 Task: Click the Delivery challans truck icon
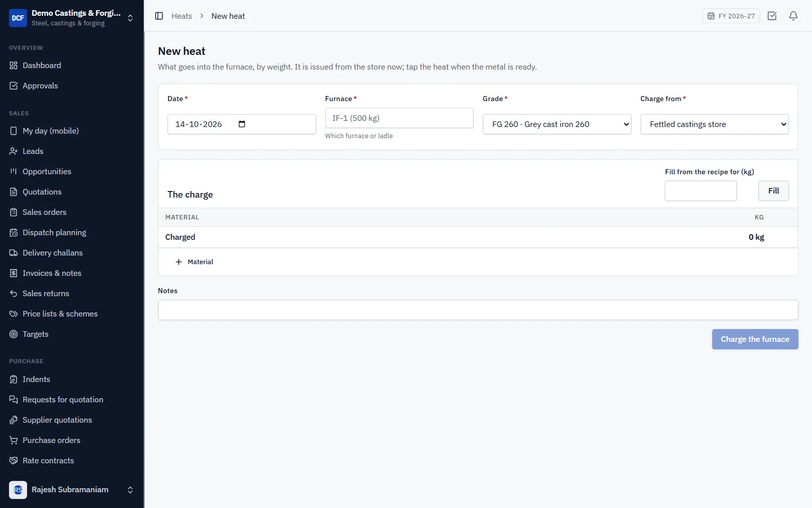pos(14,253)
